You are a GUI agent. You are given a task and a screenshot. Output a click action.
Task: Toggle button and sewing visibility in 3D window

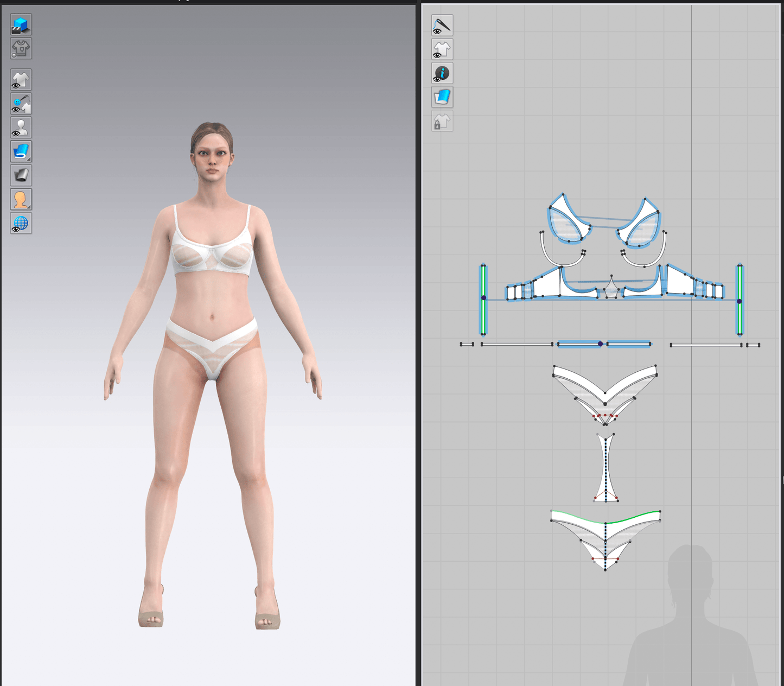coord(21,104)
